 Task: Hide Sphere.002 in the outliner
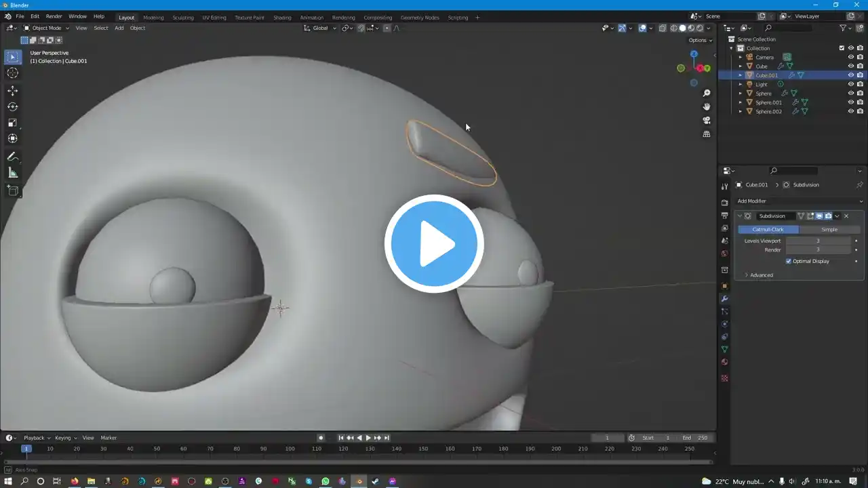850,111
